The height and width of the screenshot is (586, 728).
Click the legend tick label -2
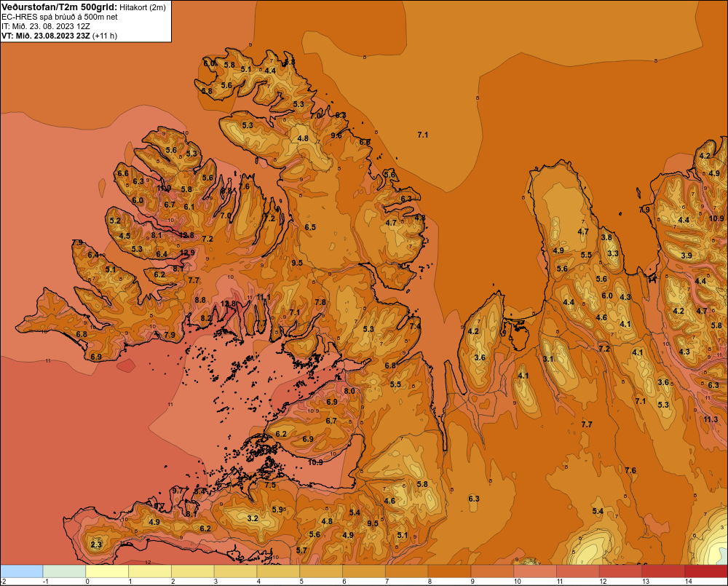point(4,582)
